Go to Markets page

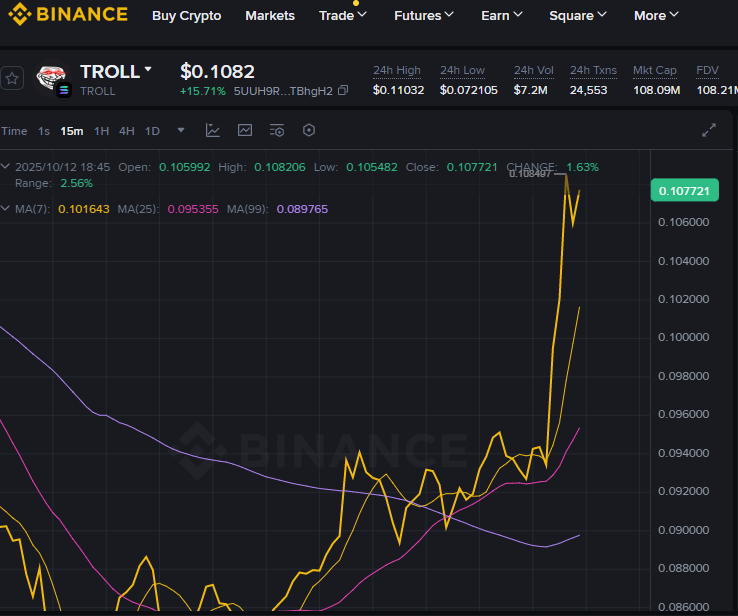(x=270, y=16)
